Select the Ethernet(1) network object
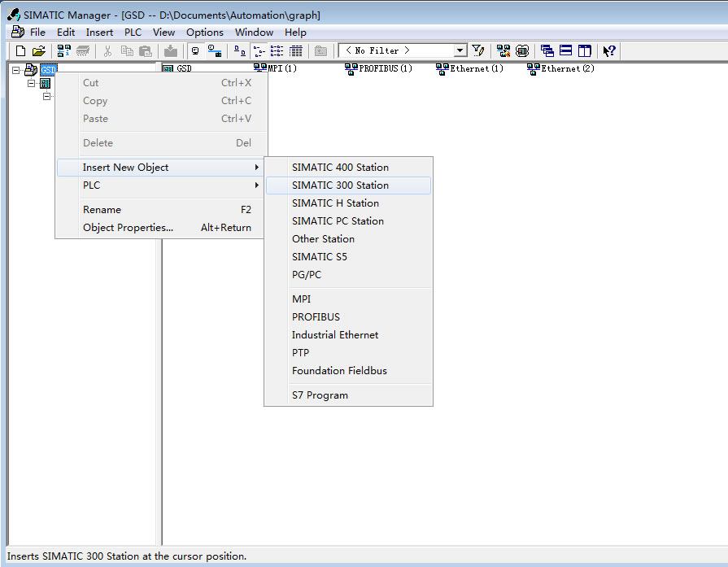This screenshot has width=728, height=567. pyautogui.click(x=469, y=68)
